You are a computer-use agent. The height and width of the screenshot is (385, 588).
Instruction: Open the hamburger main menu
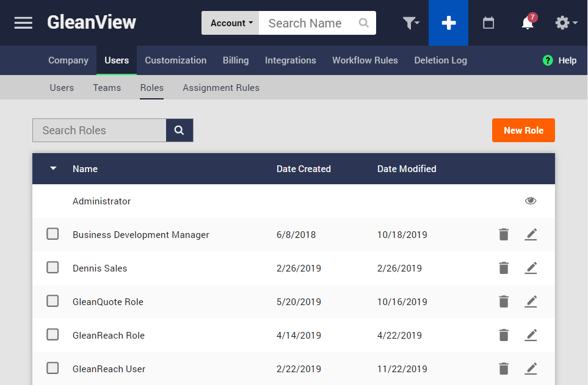coord(23,23)
